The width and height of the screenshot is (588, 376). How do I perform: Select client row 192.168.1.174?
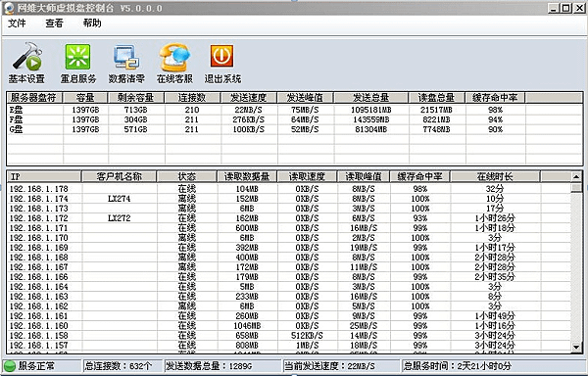click(289, 199)
